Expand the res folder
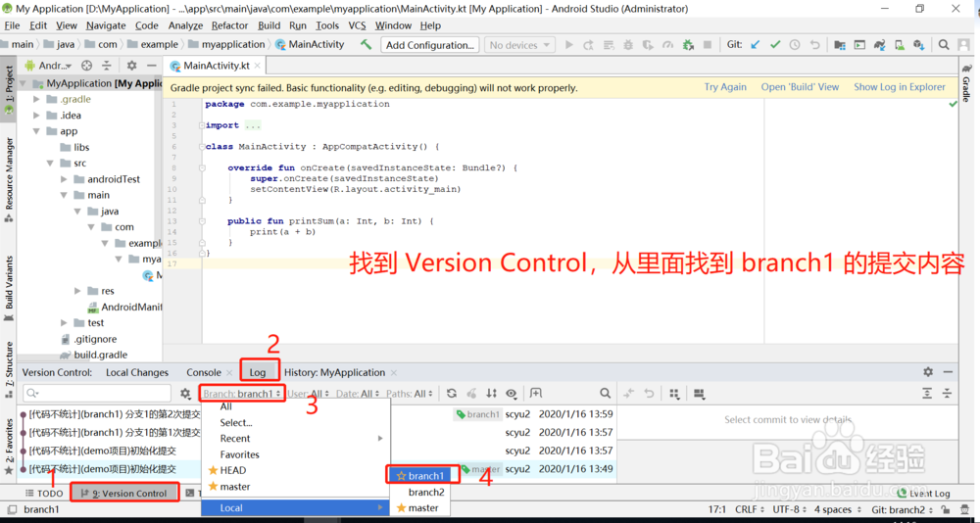 76,291
